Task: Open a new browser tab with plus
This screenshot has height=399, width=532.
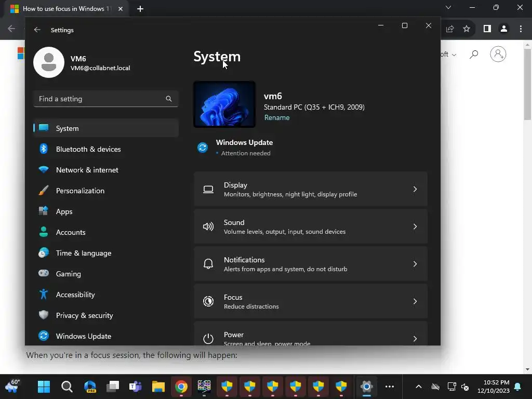Action: coord(140,9)
